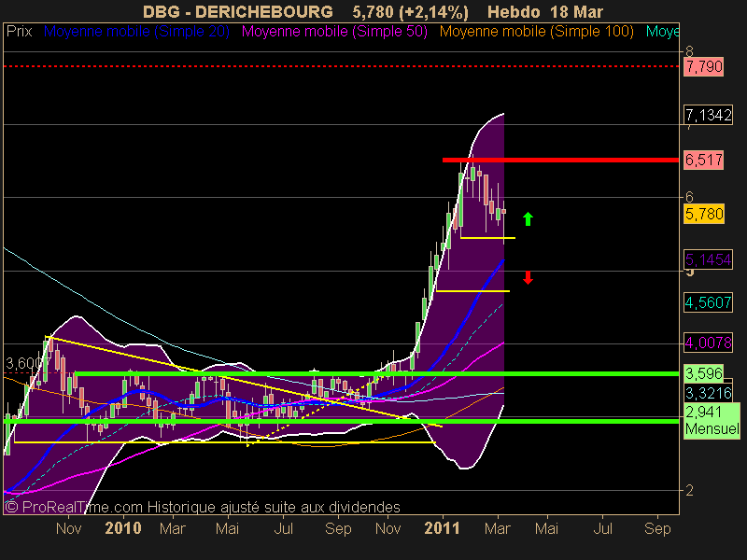Click the price scale value 8
Image resolution: width=747 pixels, height=560 pixels.
pos(689,51)
